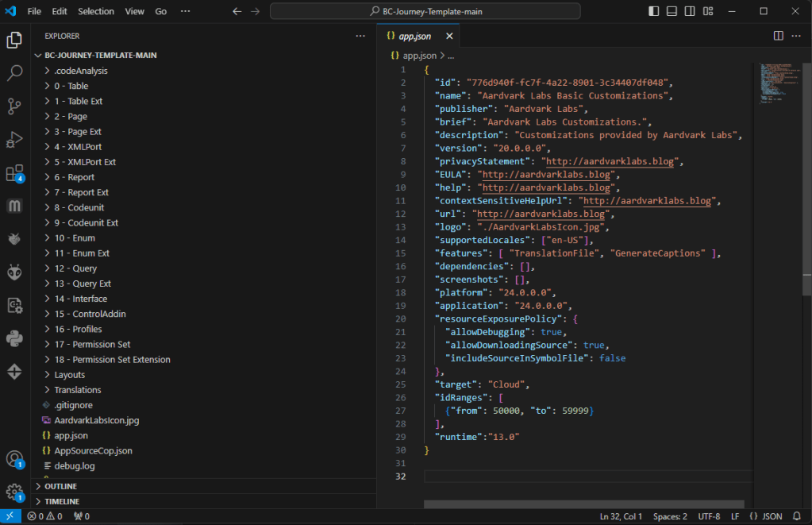This screenshot has width=812, height=525.
Task: Toggle the Secondary Side Bar layout button
Action: click(689, 12)
